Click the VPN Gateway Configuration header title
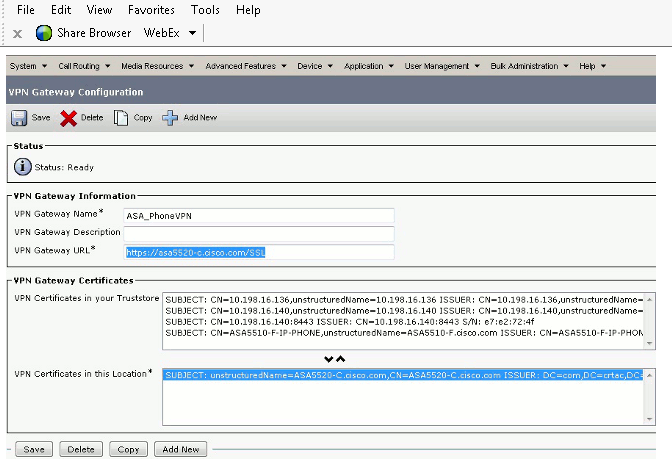This screenshot has width=672, height=471. (76, 92)
